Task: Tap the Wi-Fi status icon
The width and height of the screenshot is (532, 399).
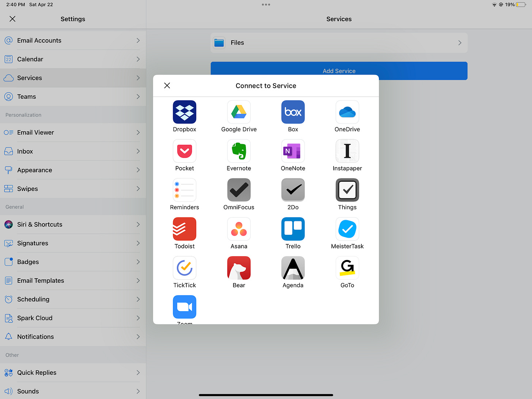Action: coord(494,4)
